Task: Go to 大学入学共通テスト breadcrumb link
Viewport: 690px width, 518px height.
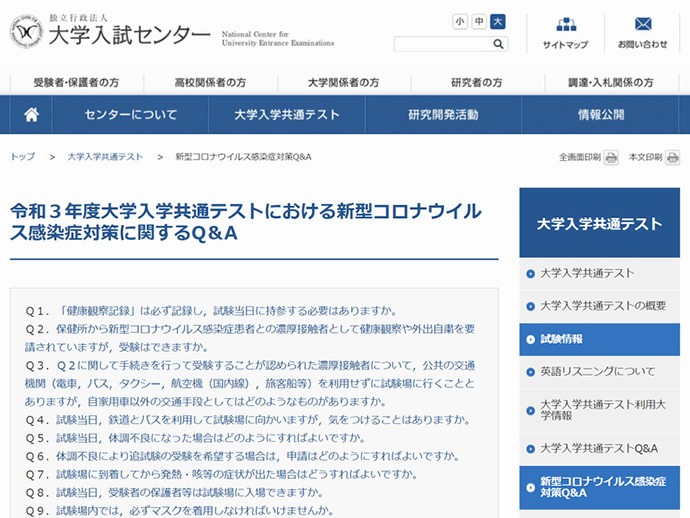Action: pyautogui.click(x=105, y=157)
